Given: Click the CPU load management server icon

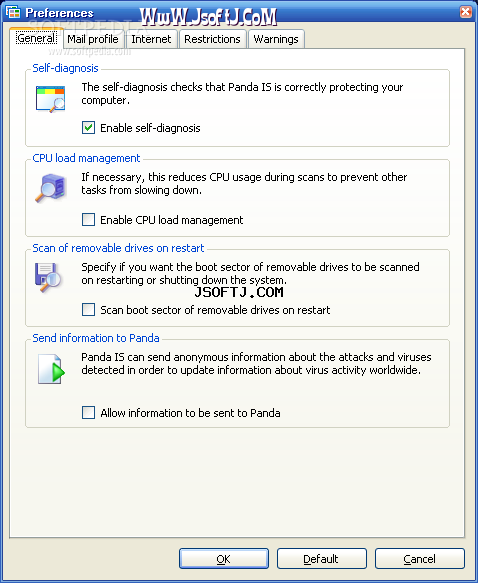Looking at the screenshot, I should (x=51, y=188).
